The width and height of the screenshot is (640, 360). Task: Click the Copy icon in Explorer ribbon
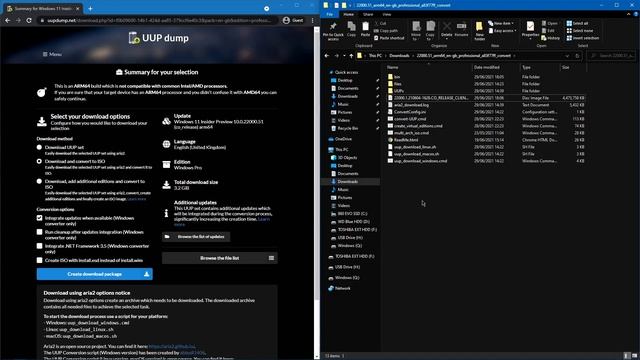click(351, 29)
